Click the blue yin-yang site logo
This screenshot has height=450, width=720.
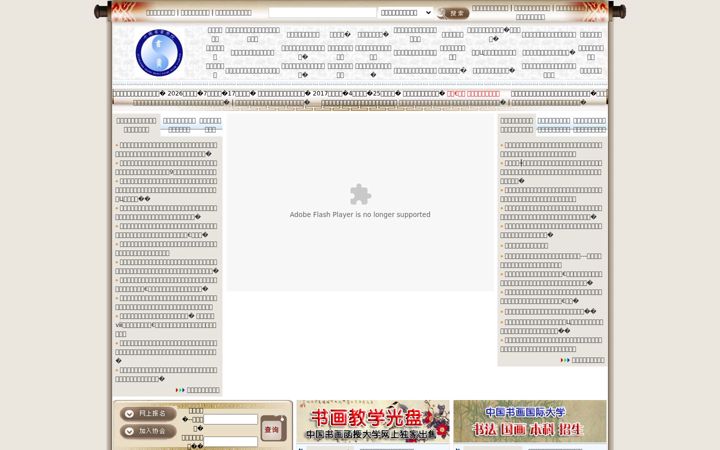[x=159, y=53]
